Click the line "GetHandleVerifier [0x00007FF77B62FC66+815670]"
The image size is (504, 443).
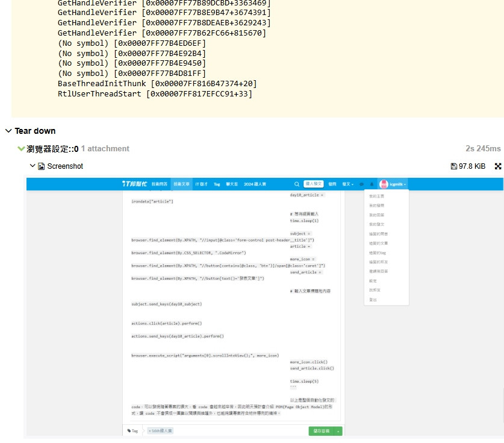(x=162, y=33)
